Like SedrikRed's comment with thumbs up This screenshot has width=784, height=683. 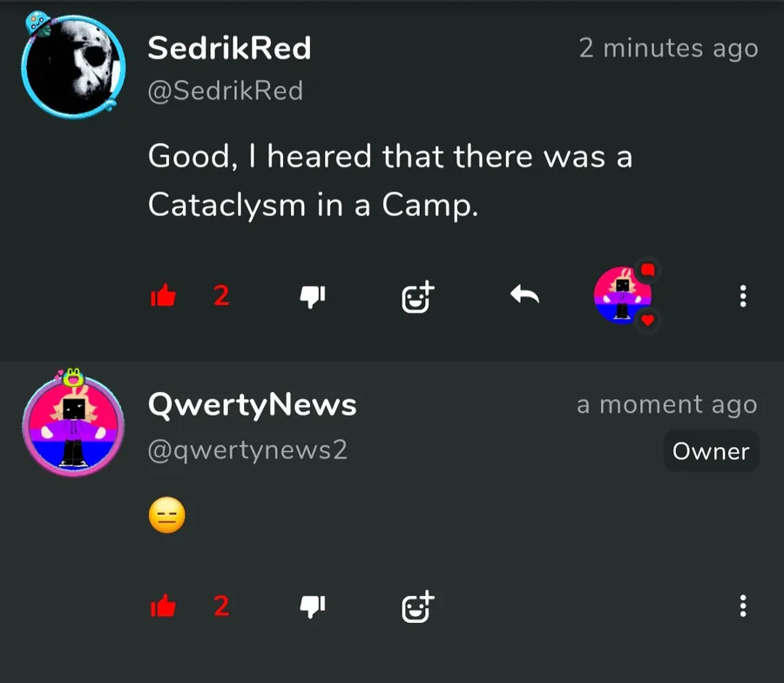tap(163, 295)
